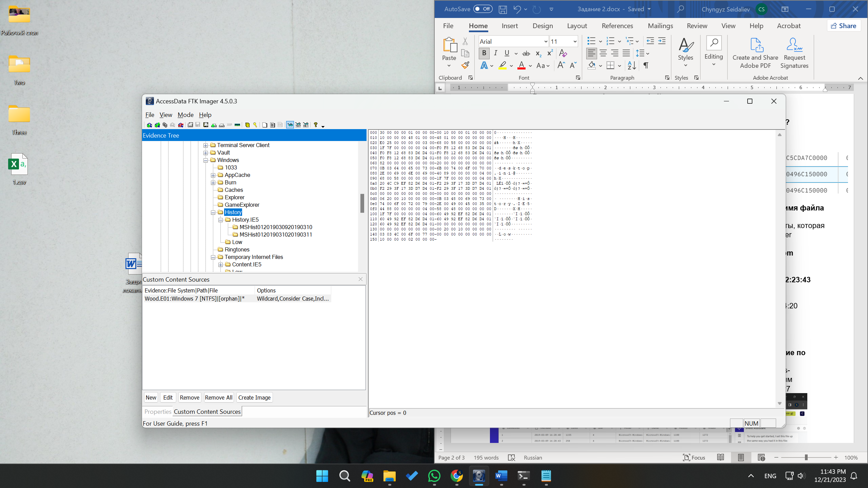Click Format Painter in Word's Clipboard group
The height and width of the screenshot is (488, 868).
click(x=465, y=65)
